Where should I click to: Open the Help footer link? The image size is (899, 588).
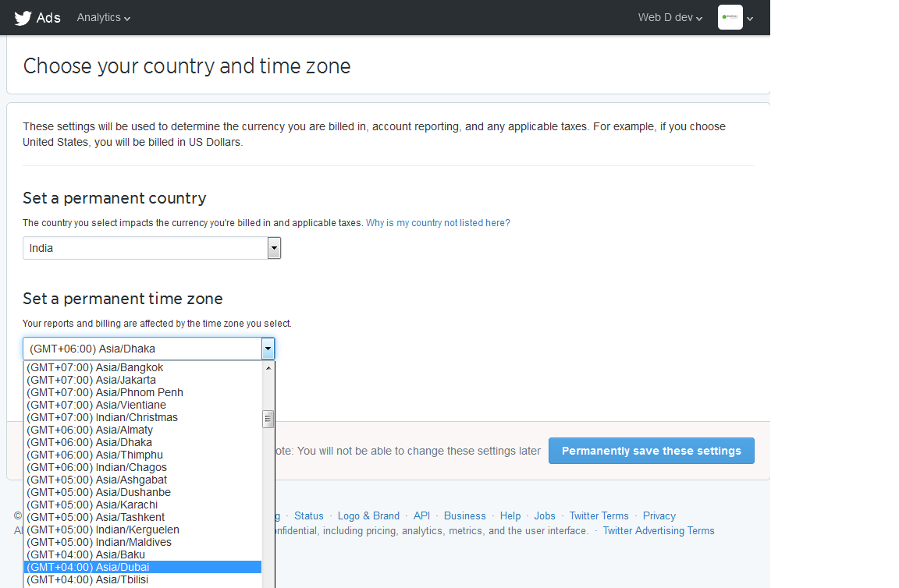click(x=510, y=515)
